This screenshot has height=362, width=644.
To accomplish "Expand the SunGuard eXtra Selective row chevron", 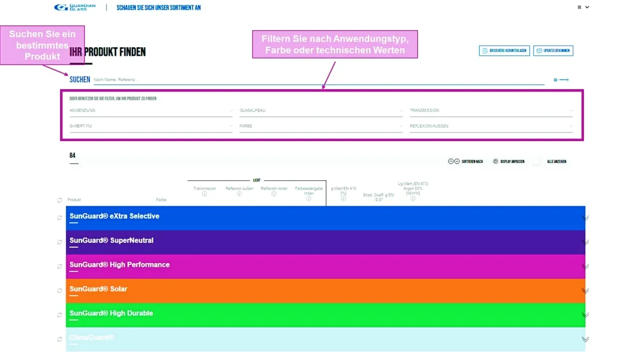I will point(586,218).
